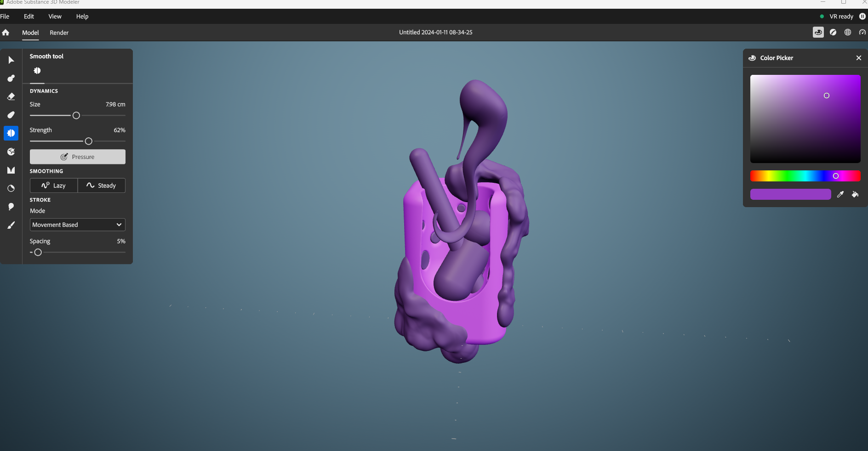Click the saturation brightness color field

[x=805, y=119]
